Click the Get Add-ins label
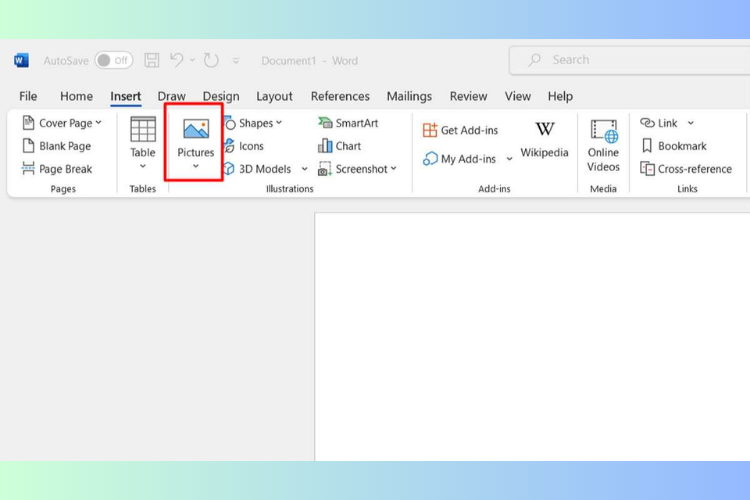This screenshot has width=750, height=500. [469, 130]
